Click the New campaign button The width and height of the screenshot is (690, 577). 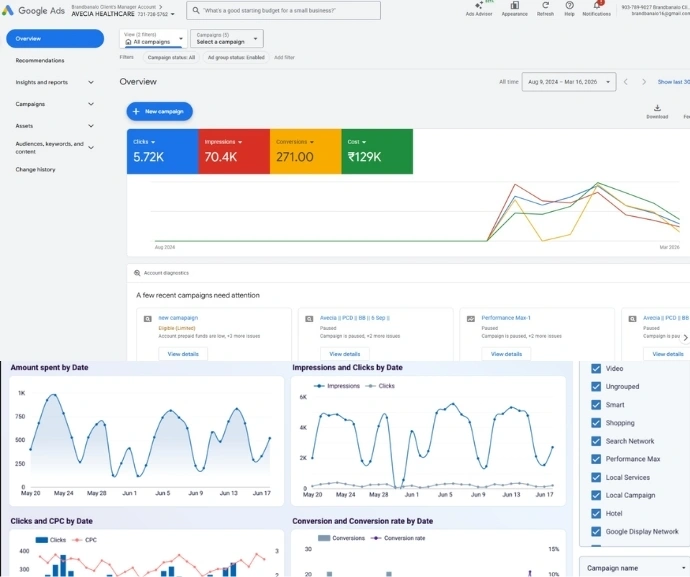click(159, 111)
